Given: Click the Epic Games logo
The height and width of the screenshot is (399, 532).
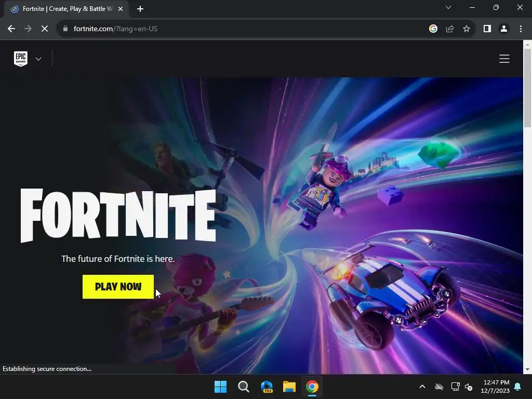Looking at the screenshot, I should pos(21,59).
